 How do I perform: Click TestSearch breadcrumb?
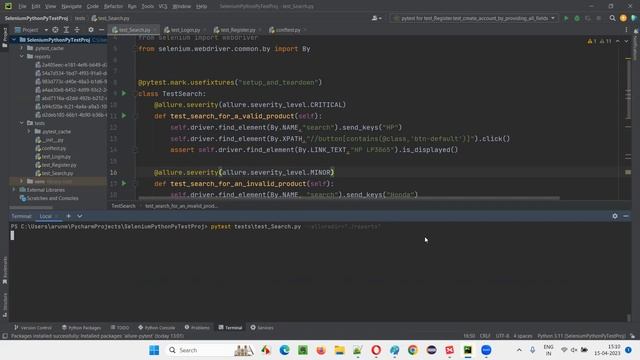tap(123, 206)
